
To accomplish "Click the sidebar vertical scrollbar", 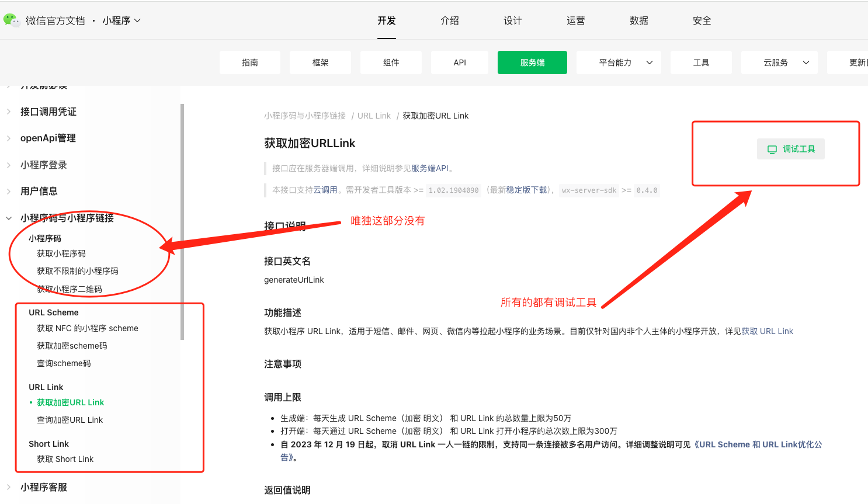I will click(182, 222).
